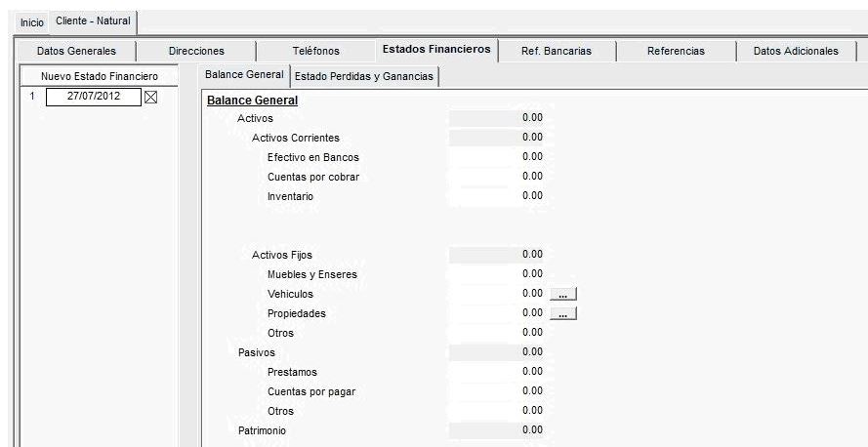Switch to Datos Adicionales tab
This screenshot has width=868, height=447.
(x=796, y=51)
